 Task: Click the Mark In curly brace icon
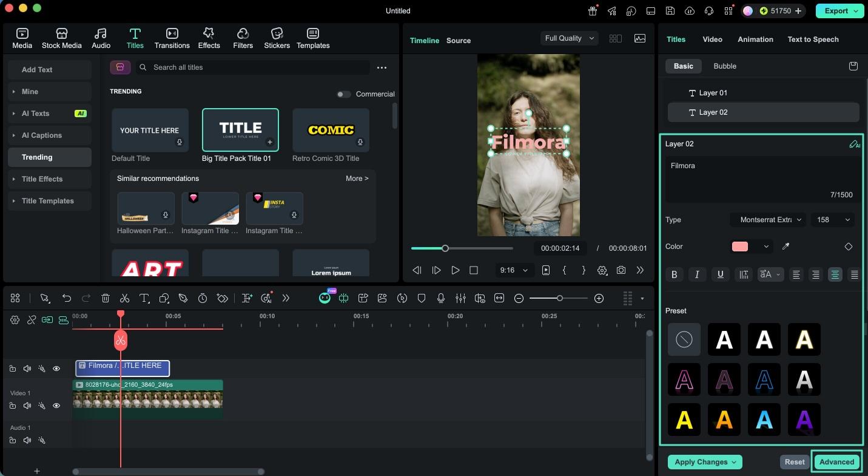pyautogui.click(x=565, y=270)
